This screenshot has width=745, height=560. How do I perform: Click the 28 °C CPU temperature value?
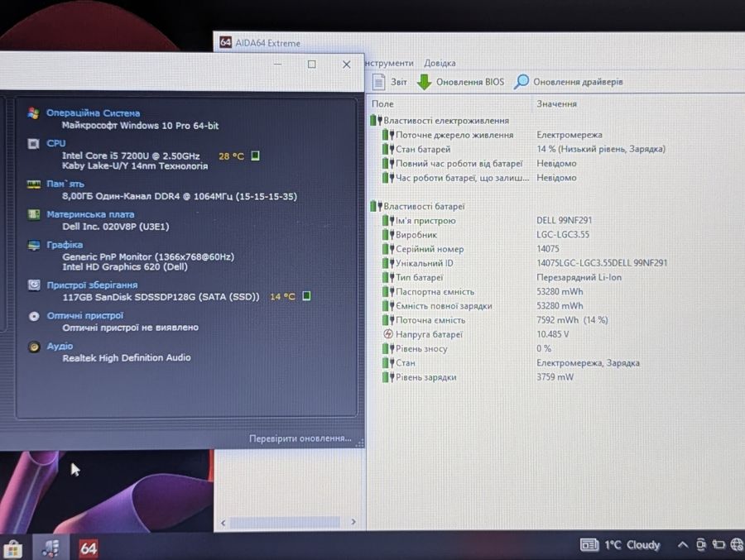231,156
